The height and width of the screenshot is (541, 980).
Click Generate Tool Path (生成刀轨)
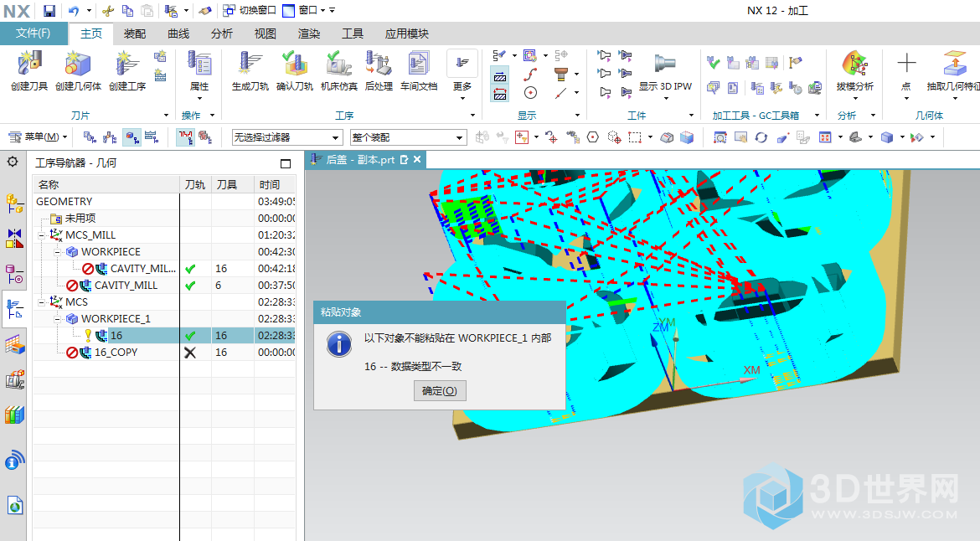250,70
